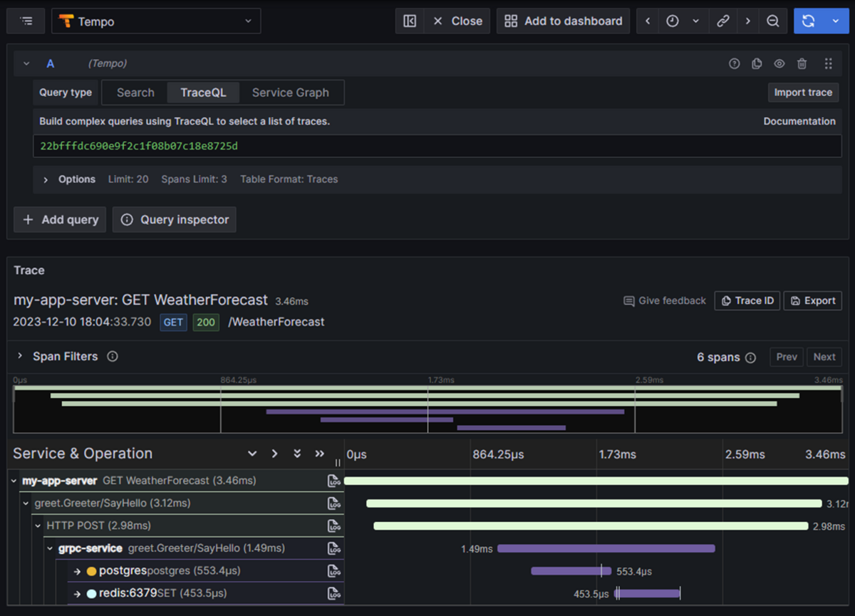Show query A help icon
The width and height of the screenshot is (855, 616).
[734, 63]
